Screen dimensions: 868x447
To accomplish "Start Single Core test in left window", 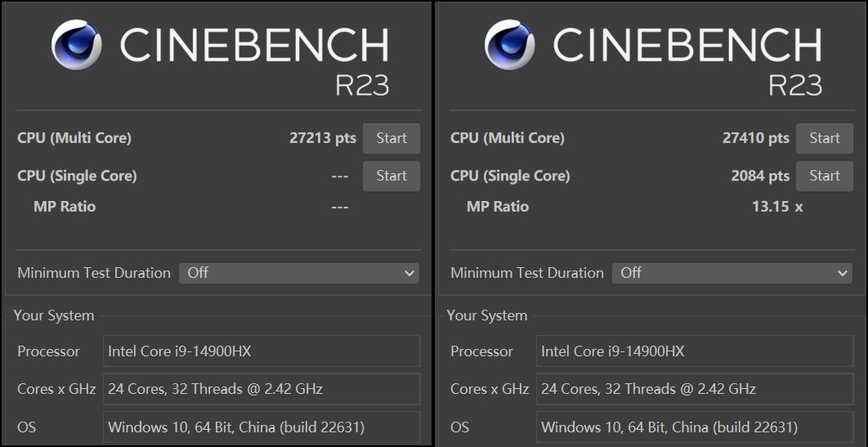I will coord(391,176).
